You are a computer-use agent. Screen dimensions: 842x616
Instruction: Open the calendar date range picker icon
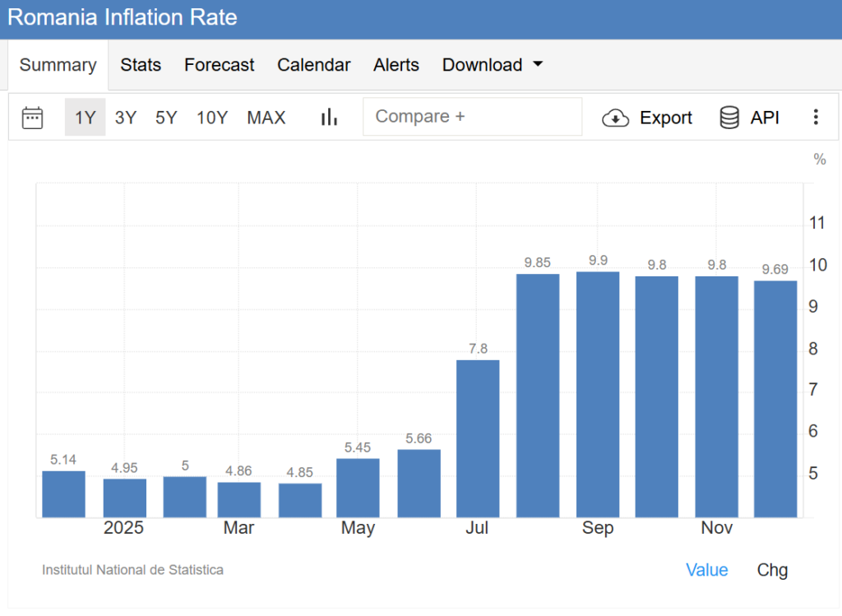tap(32, 118)
